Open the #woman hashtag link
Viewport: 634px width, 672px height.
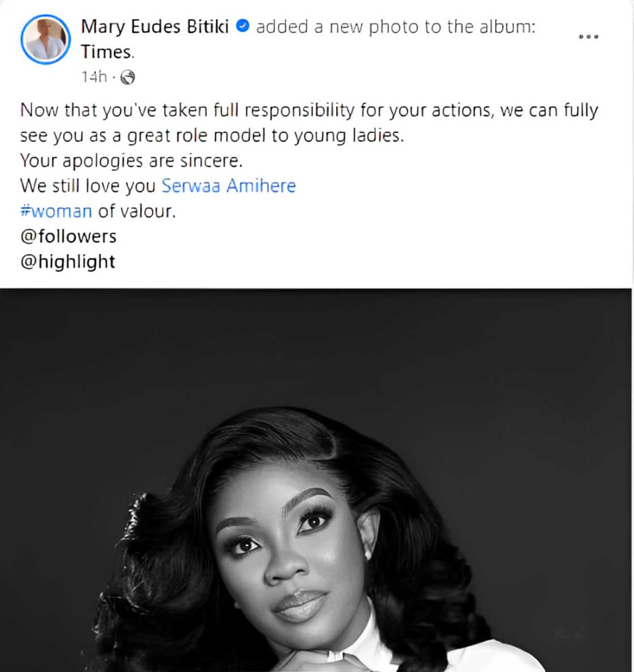pos(55,210)
